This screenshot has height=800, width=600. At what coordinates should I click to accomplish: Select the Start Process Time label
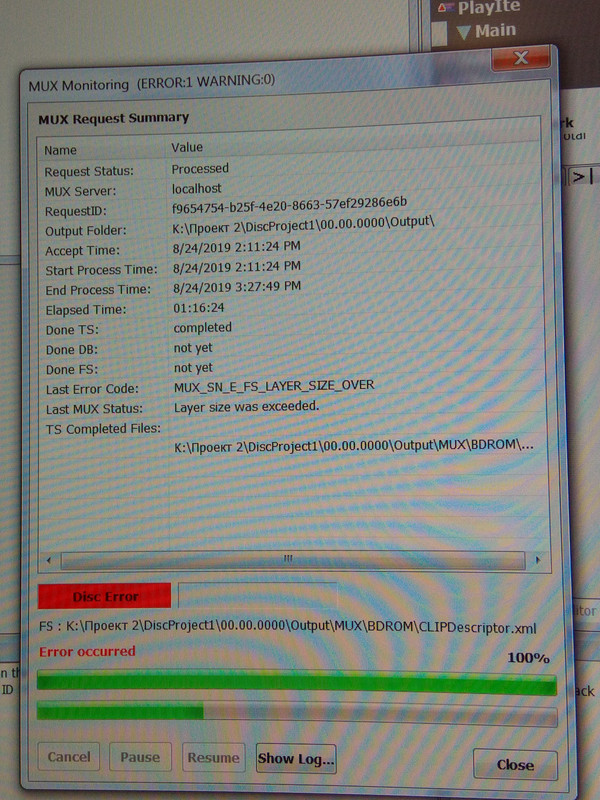(102, 270)
